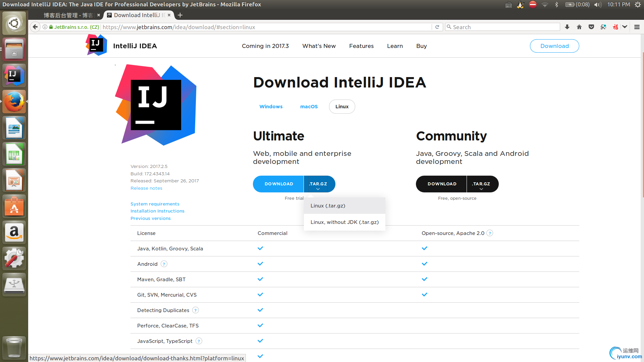Click outlined Download button in header
This screenshot has width=644, height=362.
554,46
